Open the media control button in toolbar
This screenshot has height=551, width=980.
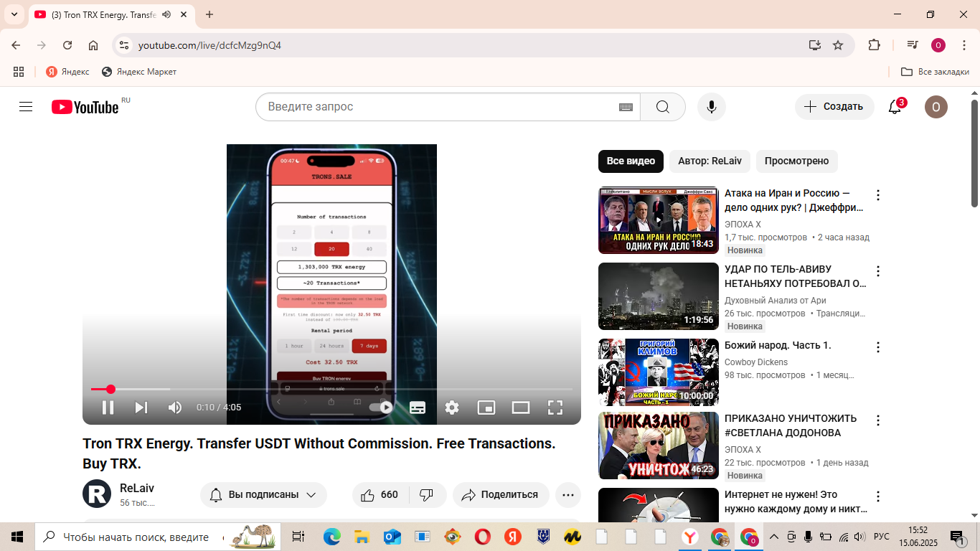pyautogui.click(x=913, y=45)
